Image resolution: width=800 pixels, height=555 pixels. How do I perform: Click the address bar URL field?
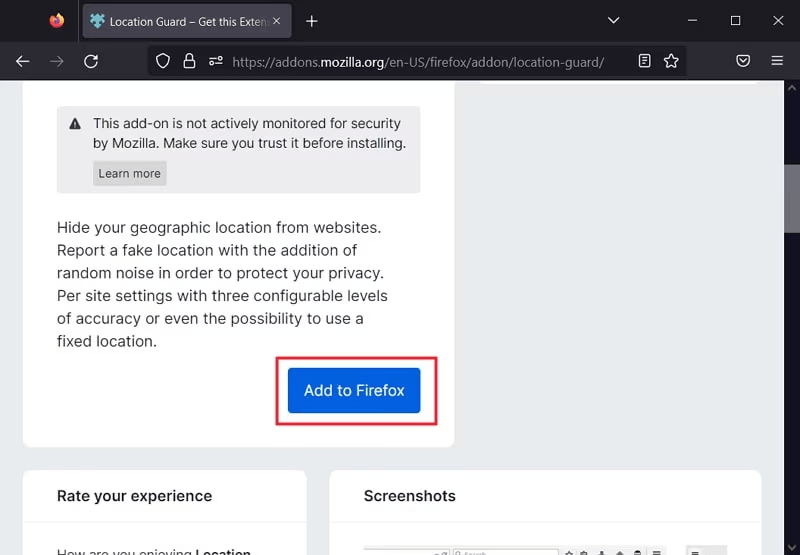tap(418, 61)
